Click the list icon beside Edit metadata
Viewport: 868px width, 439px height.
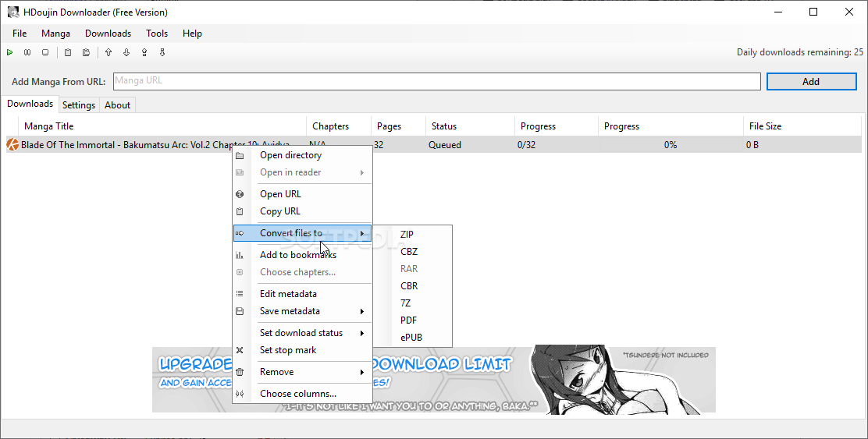240,294
